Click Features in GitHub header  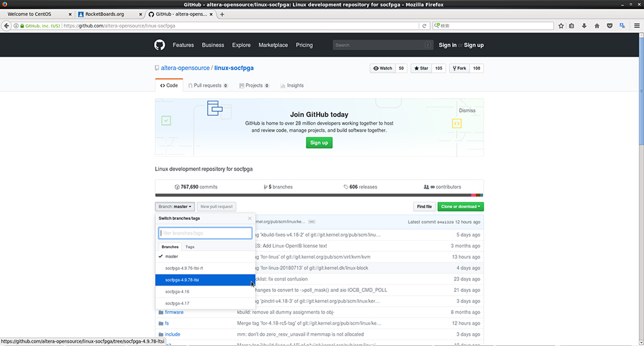pyautogui.click(x=183, y=45)
